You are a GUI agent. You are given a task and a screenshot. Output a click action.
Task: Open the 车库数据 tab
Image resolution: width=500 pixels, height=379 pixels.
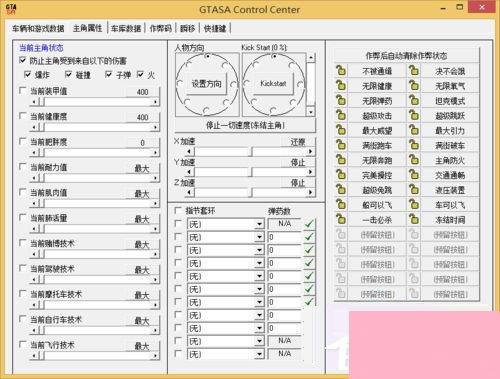pyautogui.click(x=126, y=29)
